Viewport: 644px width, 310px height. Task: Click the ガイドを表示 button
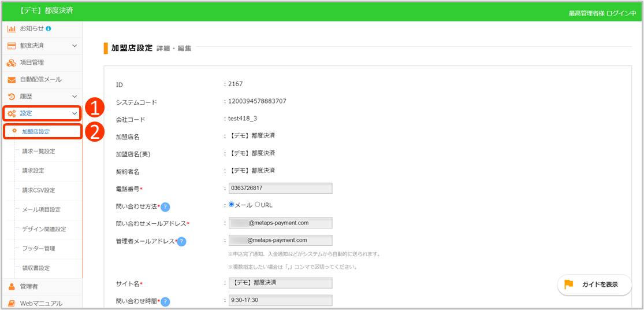pyautogui.click(x=594, y=285)
